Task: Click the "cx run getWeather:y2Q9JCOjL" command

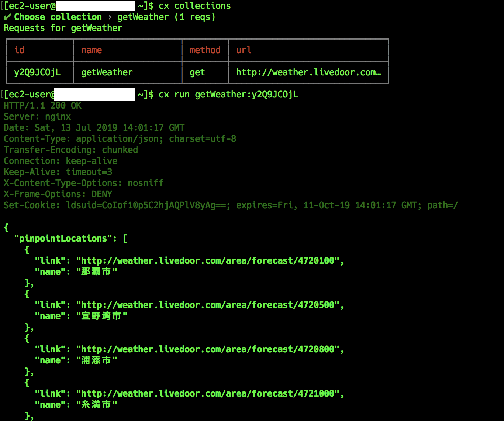Action: 228,95
